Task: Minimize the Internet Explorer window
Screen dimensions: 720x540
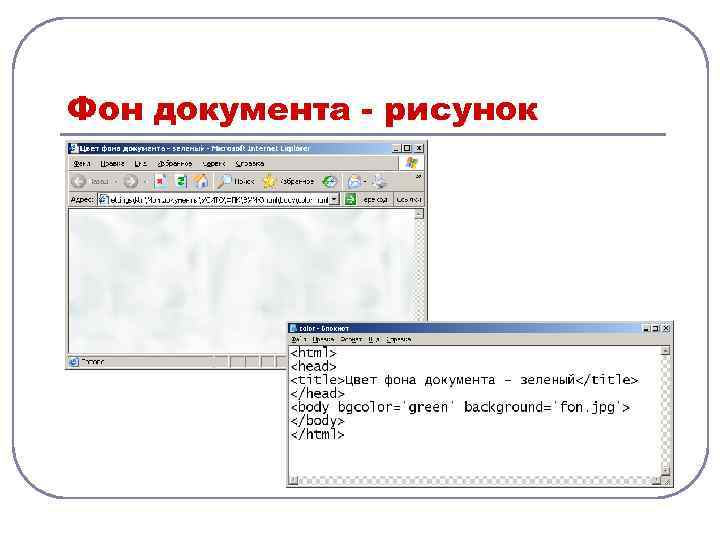Action: tap(396, 148)
